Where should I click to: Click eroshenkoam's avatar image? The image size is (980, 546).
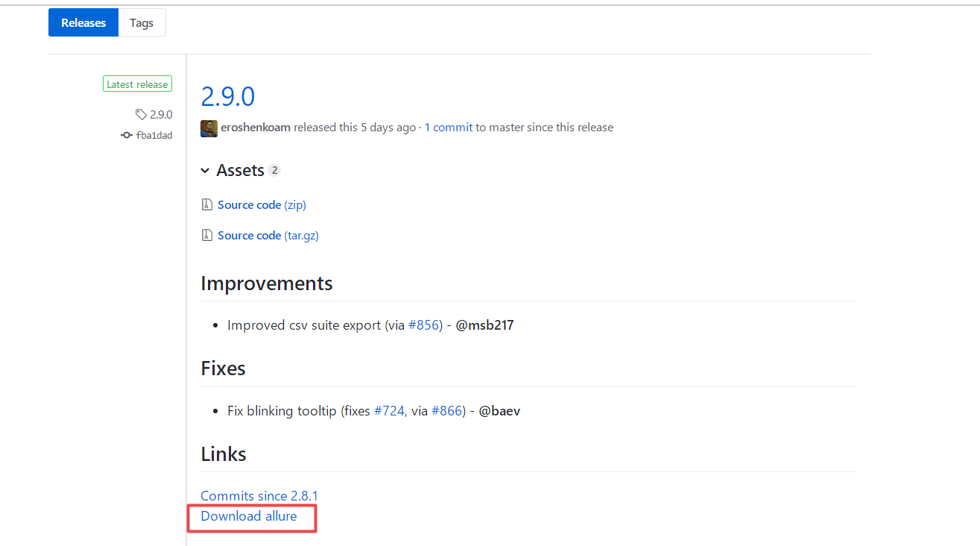[x=209, y=128]
